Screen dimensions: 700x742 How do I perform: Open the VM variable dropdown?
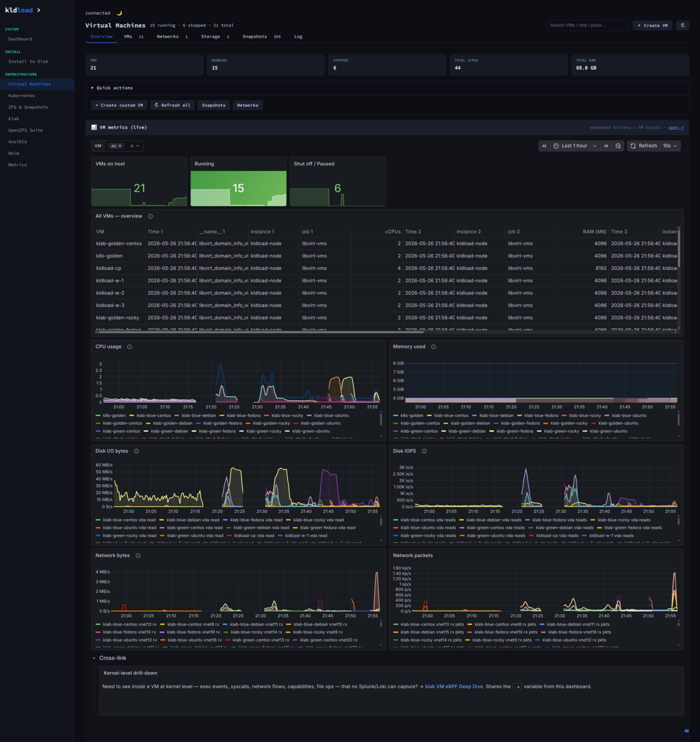tap(137, 146)
